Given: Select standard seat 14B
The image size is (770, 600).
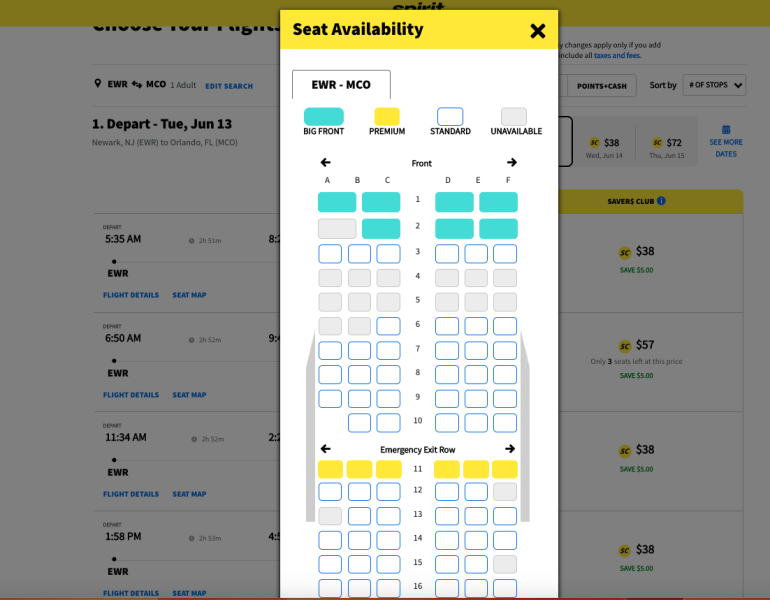Looking at the screenshot, I should pos(359,541).
